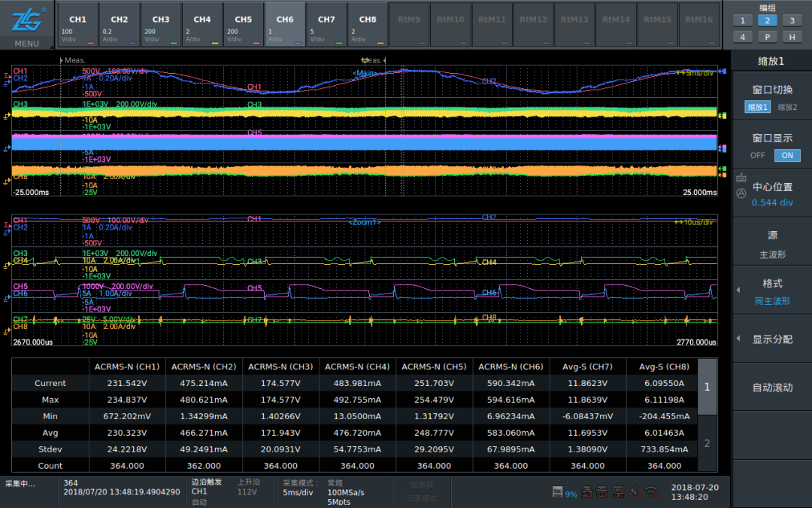Image resolution: width=812 pixels, height=508 pixels.
Task: Switch window to 缩放2
Action: click(787, 107)
